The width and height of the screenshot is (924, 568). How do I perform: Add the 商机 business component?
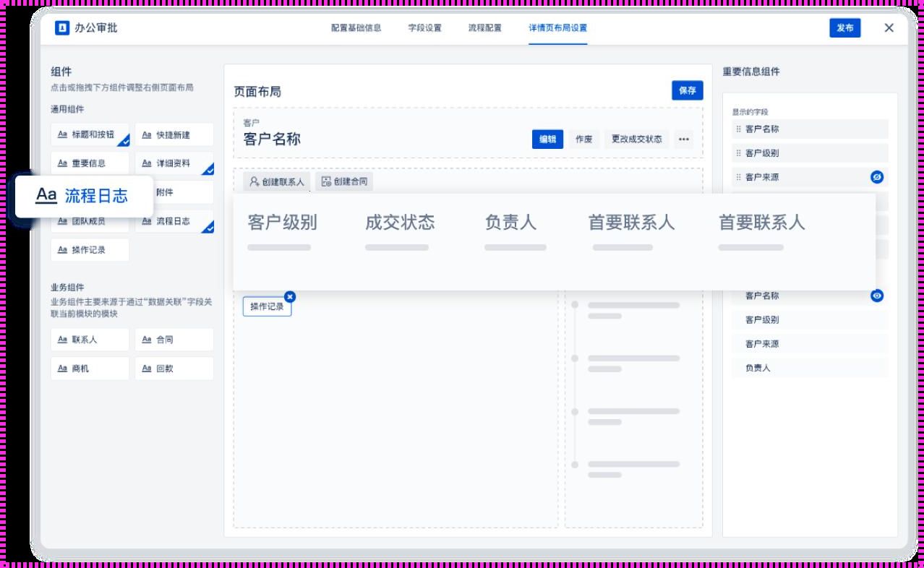point(90,368)
